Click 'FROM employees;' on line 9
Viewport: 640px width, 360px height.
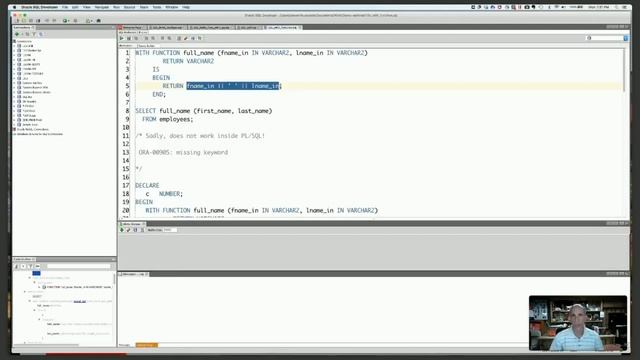[x=168, y=119]
